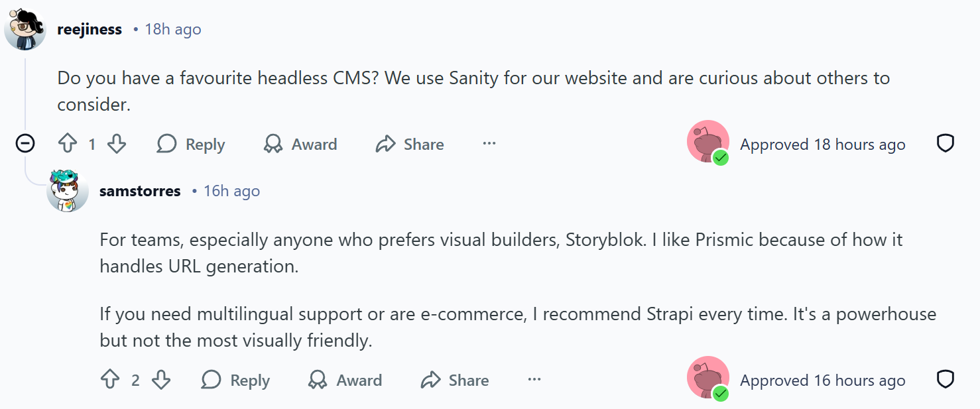Viewport: 980px width, 409px height.
Task: Collapse the reejiness comment thread
Action: point(25,144)
